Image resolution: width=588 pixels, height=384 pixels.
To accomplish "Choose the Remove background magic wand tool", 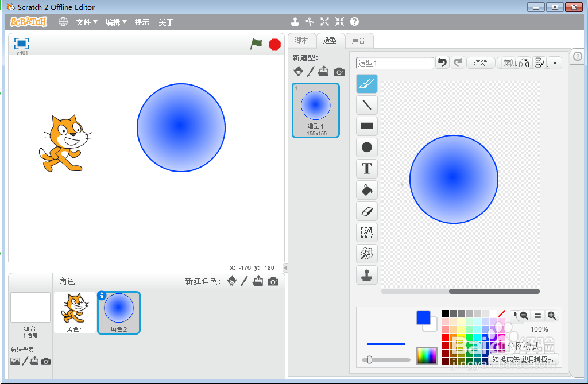I will (x=366, y=254).
